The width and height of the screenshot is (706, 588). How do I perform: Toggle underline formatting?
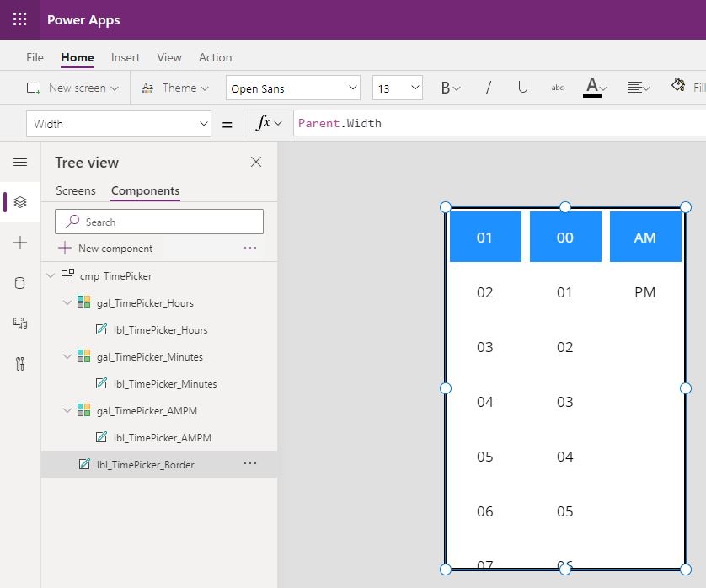click(522, 88)
